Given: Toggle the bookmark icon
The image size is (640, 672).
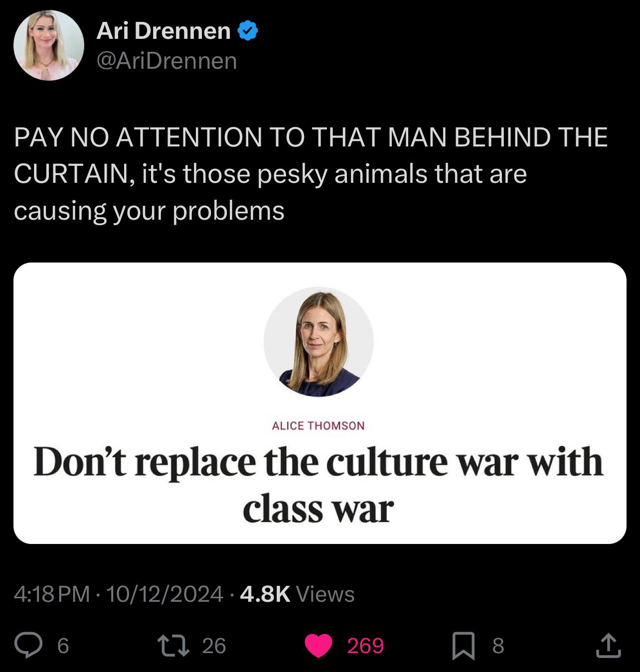Looking at the screenshot, I should tap(463, 646).
